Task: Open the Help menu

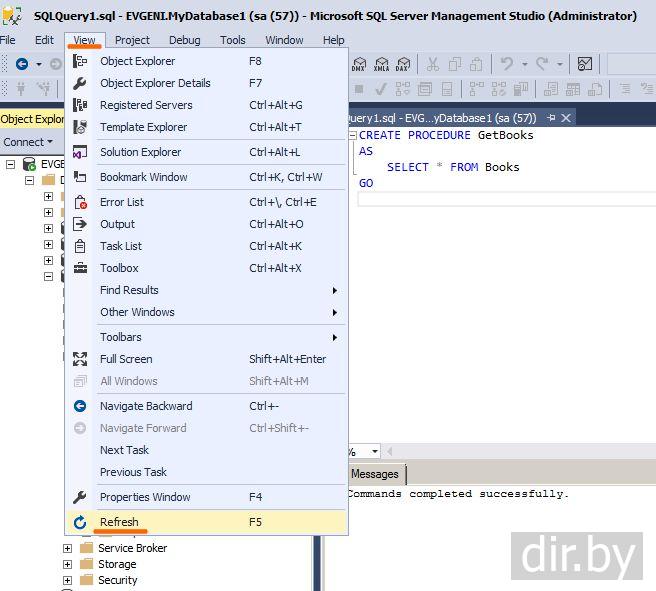Action: pos(333,40)
